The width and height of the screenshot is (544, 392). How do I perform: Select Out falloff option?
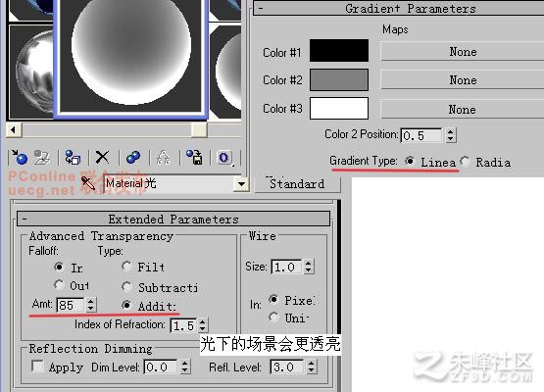click(x=59, y=285)
